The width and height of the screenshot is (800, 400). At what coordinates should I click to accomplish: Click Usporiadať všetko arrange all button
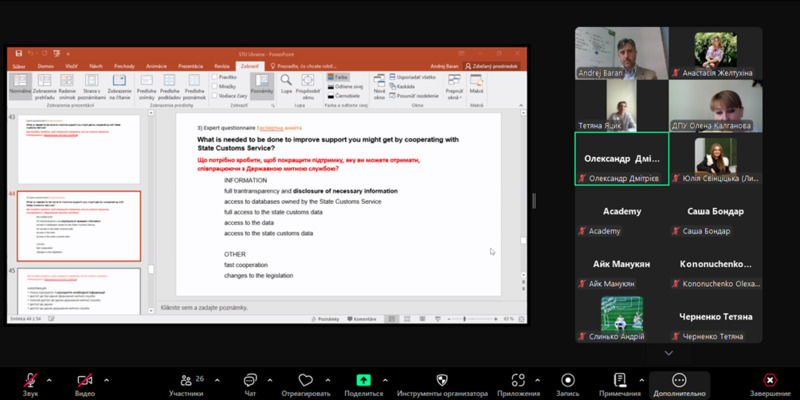[412, 77]
